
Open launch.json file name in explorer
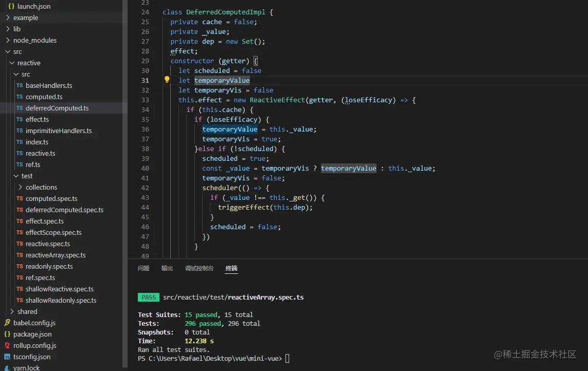pyautogui.click(x=34, y=6)
